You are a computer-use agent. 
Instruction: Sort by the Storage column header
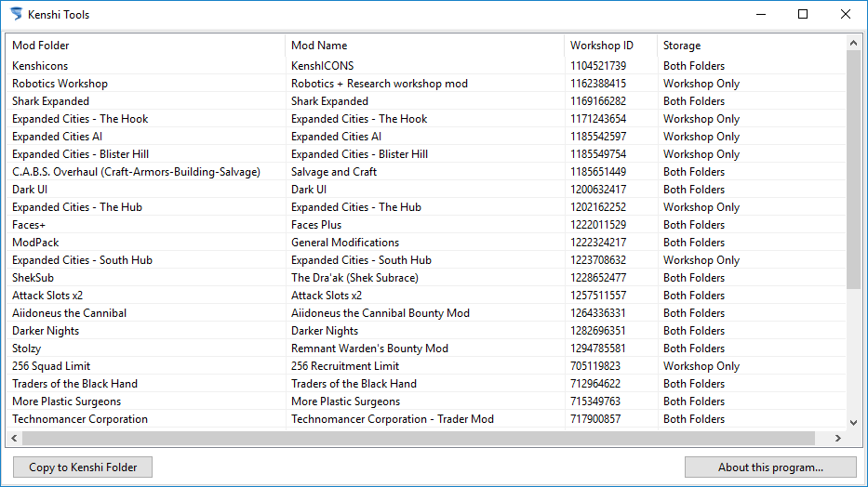(751, 46)
